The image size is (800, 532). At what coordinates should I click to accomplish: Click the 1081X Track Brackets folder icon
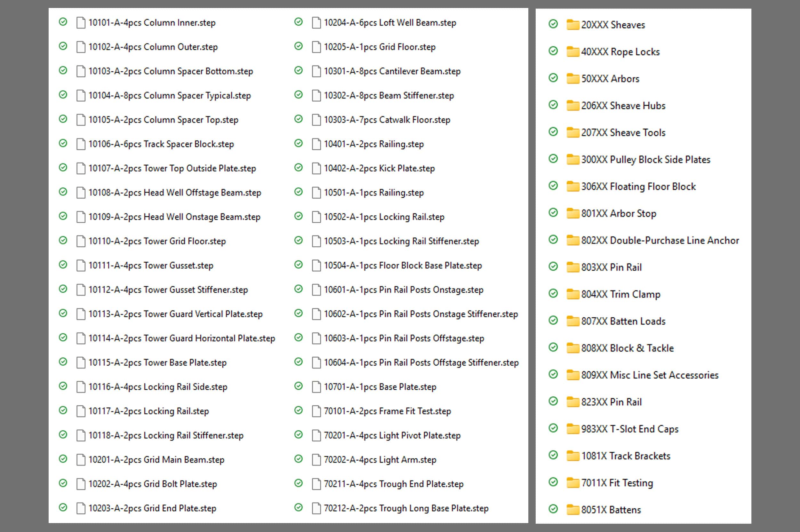pyautogui.click(x=572, y=456)
